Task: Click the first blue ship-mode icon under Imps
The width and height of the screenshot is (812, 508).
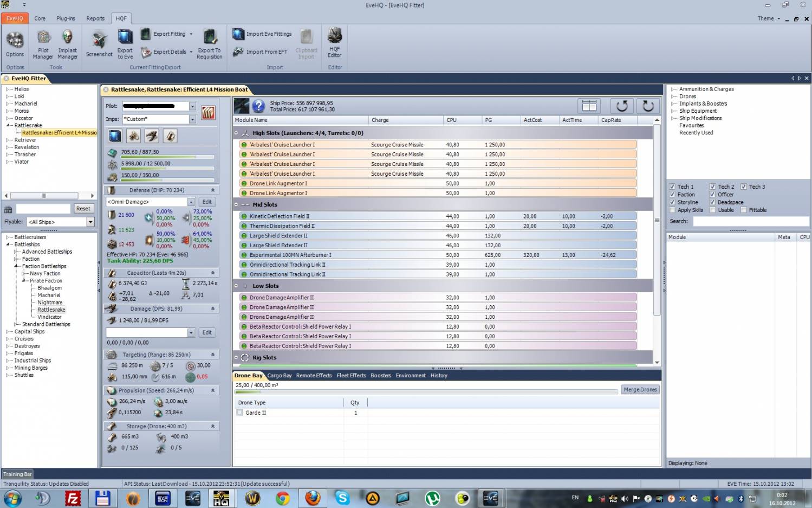Action: tap(115, 136)
